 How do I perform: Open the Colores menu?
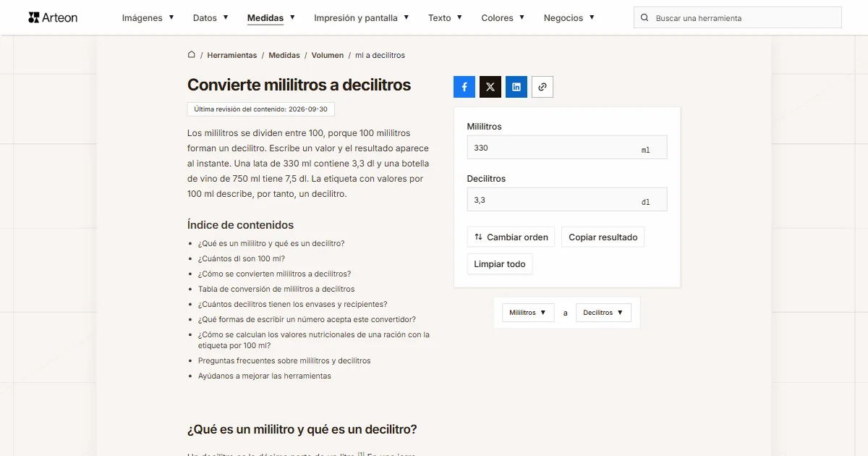pyautogui.click(x=503, y=18)
